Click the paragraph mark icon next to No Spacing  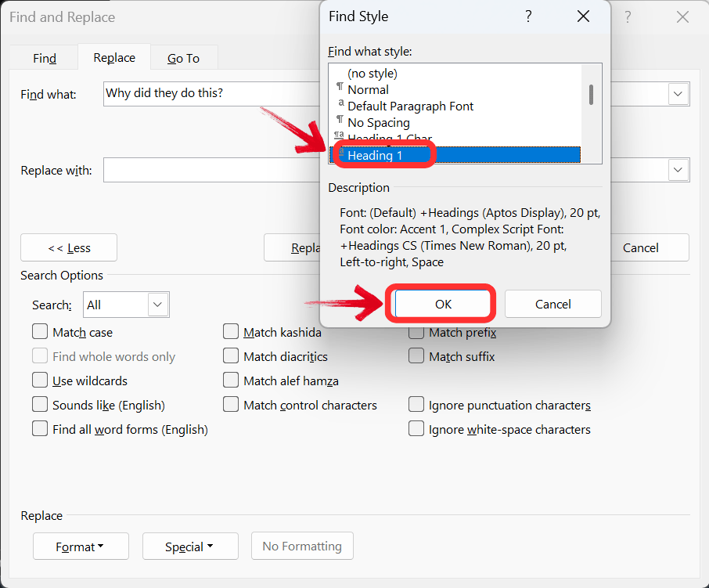[339, 122]
